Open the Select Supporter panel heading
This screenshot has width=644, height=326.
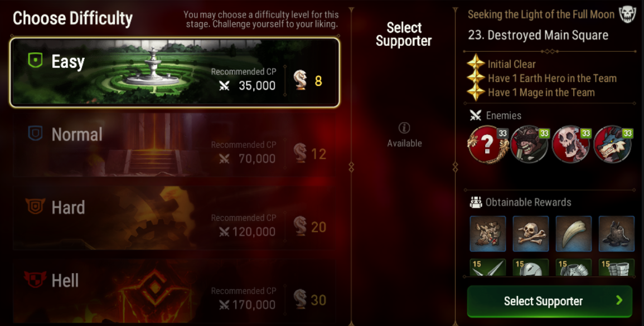click(404, 34)
